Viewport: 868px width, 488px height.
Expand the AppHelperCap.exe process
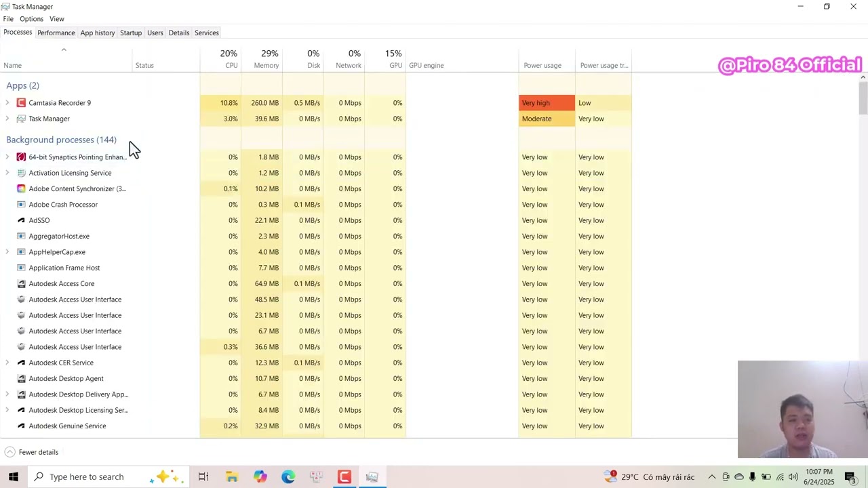pos(7,252)
